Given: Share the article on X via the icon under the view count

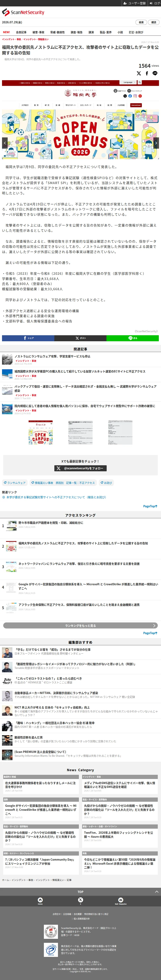Looking at the screenshot, I should pos(138,73).
